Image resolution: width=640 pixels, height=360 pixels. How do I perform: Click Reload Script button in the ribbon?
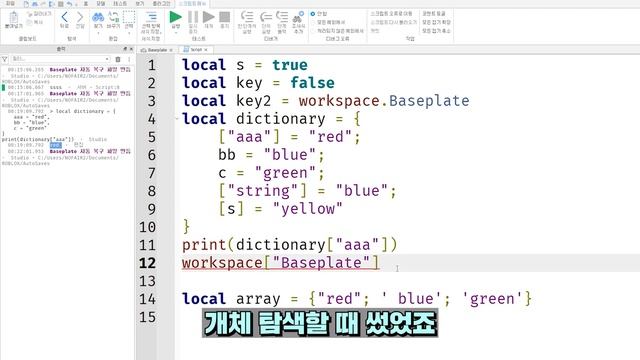[393, 22]
